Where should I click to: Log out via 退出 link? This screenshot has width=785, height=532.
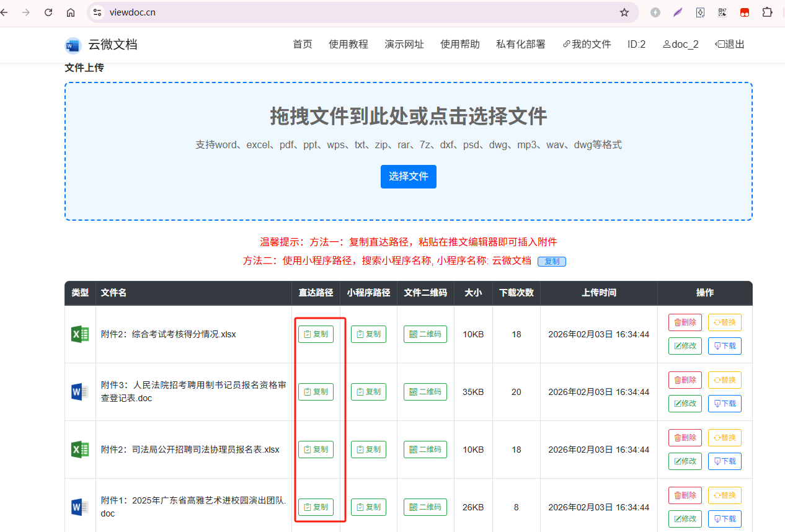coord(730,44)
